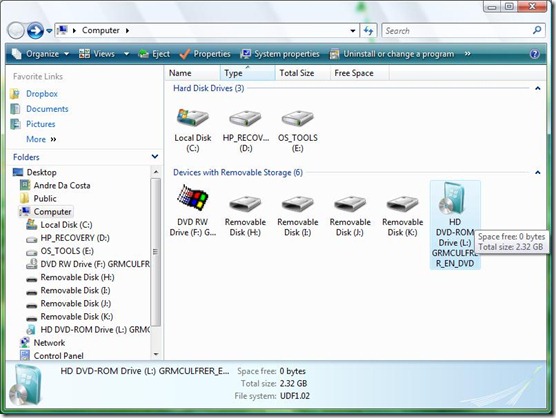The image size is (556, 418).
Task: Click the Refresh button next to address bar
Action: (x=368, y=31)
